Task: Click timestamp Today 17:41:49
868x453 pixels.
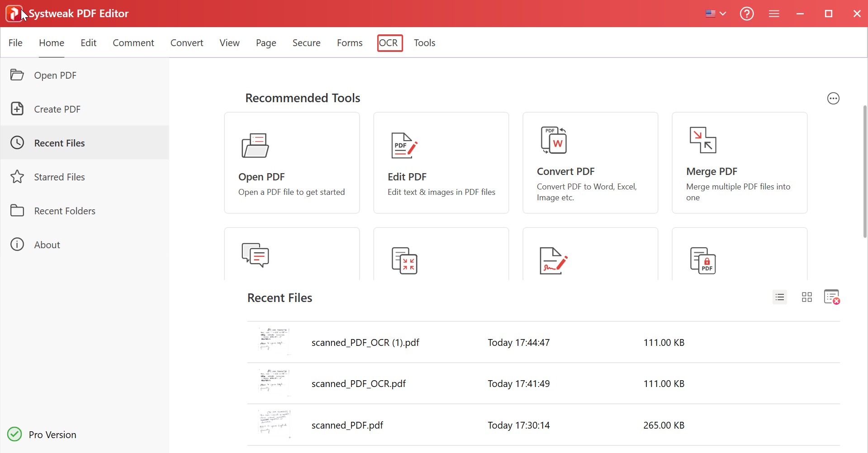Action: click(x=519, y=384)
